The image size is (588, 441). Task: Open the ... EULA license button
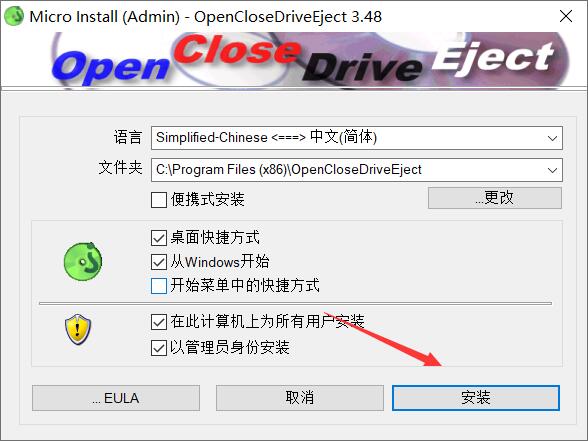point(116,398)
